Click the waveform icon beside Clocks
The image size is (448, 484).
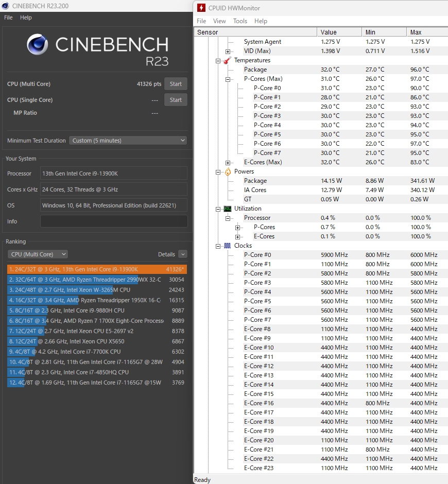(228, 246)
